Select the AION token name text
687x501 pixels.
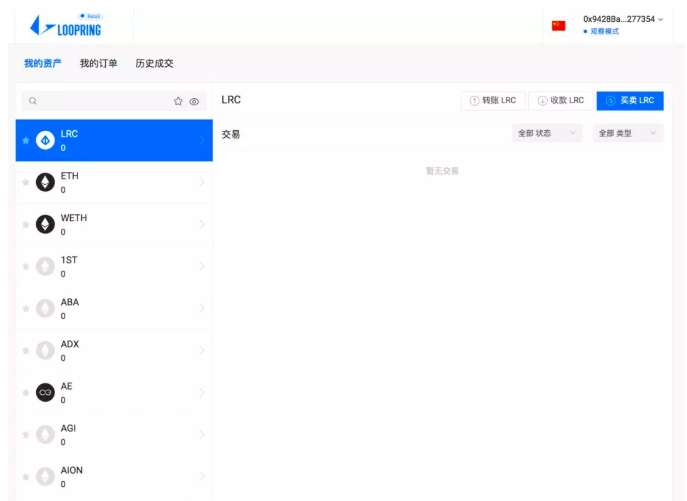[71, 471]
